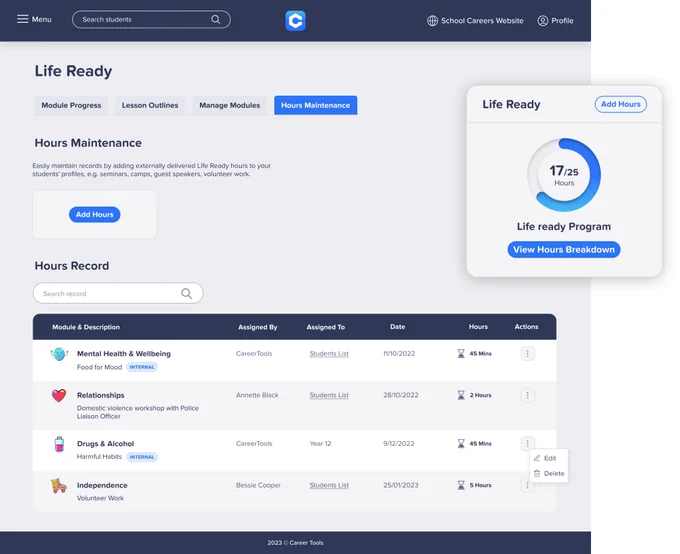The width and height of the screenshot is (680, 554).
Task: Choose Delete from the actions popup
Action: tap(549, 473)
